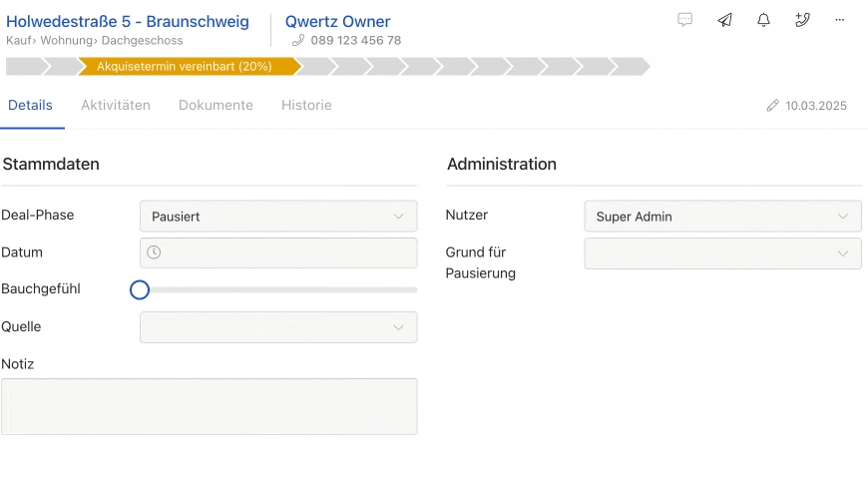Open the Quelle dropdown
Viewport: 868px width, 496px height.
pyautogui.click(x=278, y=327)
